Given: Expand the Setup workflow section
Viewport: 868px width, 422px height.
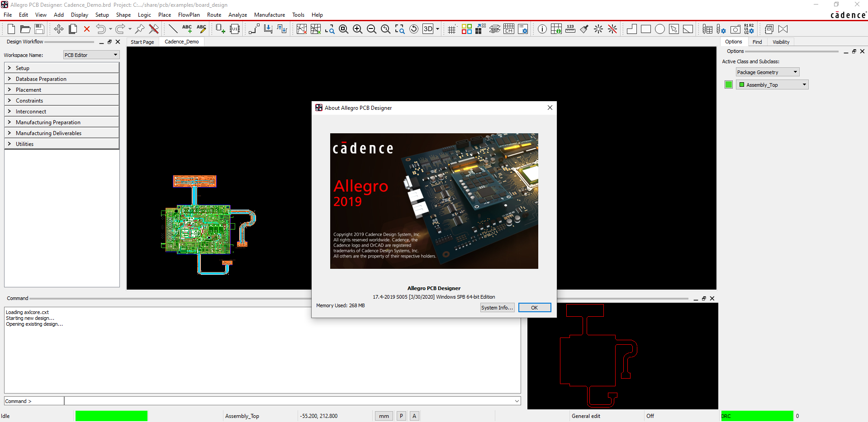Looking at the screenshot, I should pyautogui.click(x=62, y=68).
